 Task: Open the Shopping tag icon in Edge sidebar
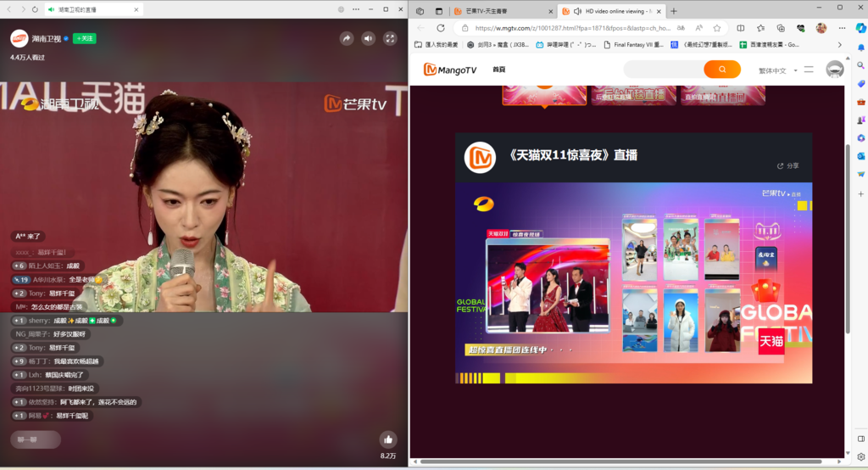[861, 84]
